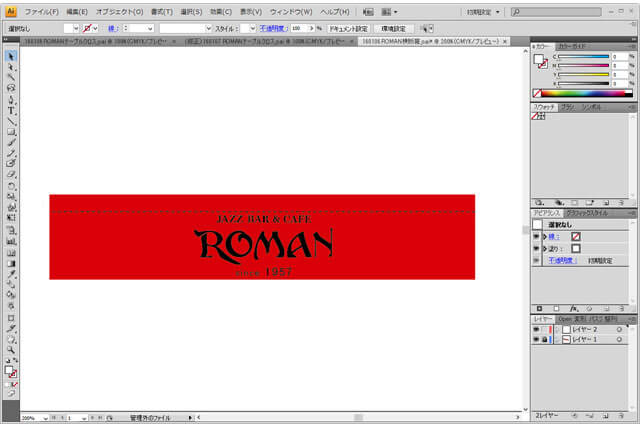Toggle eye for 線 stroke in Appearance
Image resolution: width=640 pixels, height=427 pixels.
pyautogui.click(x=536, y=236)
